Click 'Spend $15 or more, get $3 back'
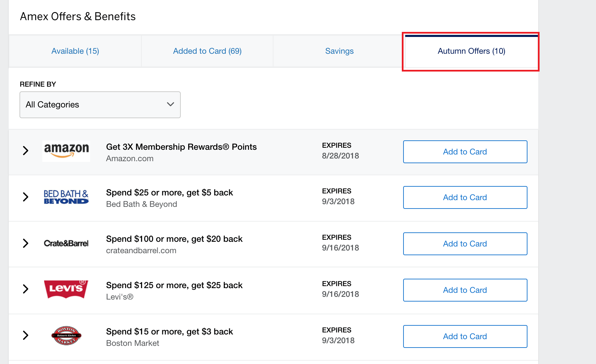 [x=170, y=331]
